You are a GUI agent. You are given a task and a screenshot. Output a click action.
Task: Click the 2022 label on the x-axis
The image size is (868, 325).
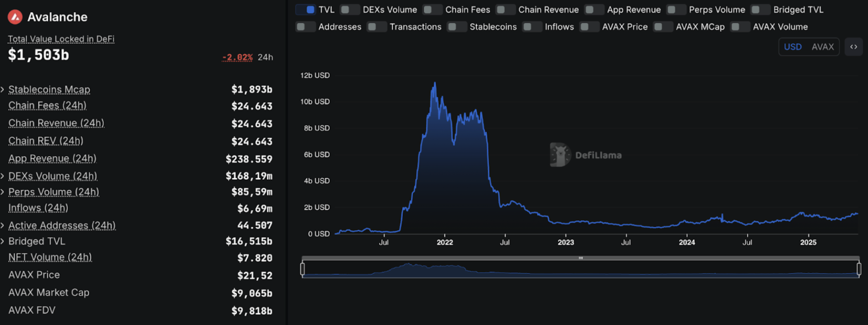click(445, 243)
